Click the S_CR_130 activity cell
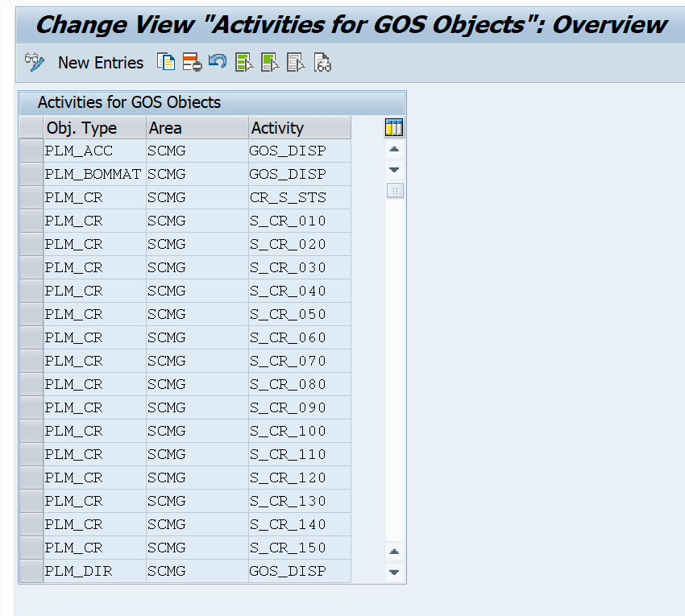 pyautogui.click(x=300, y=501)
